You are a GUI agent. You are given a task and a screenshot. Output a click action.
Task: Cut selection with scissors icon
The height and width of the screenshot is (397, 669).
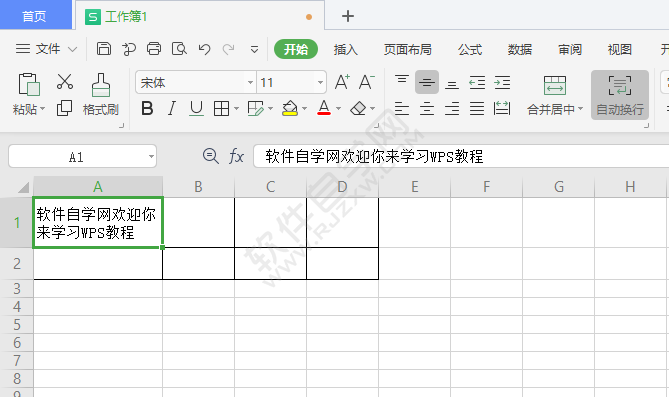(64, 81)
